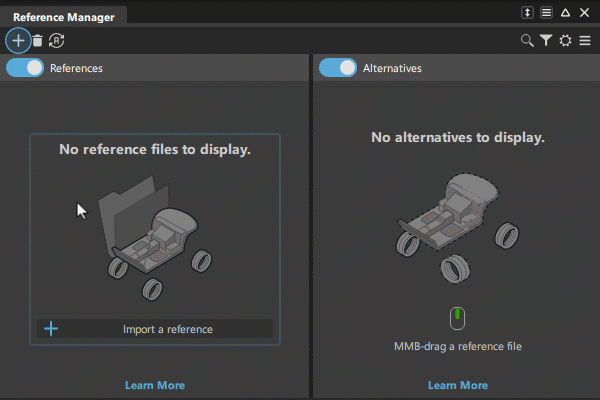This screenshot has width=600, height=400.
Task: Click the add reference plus icon
Action: [x=18, y=40]
